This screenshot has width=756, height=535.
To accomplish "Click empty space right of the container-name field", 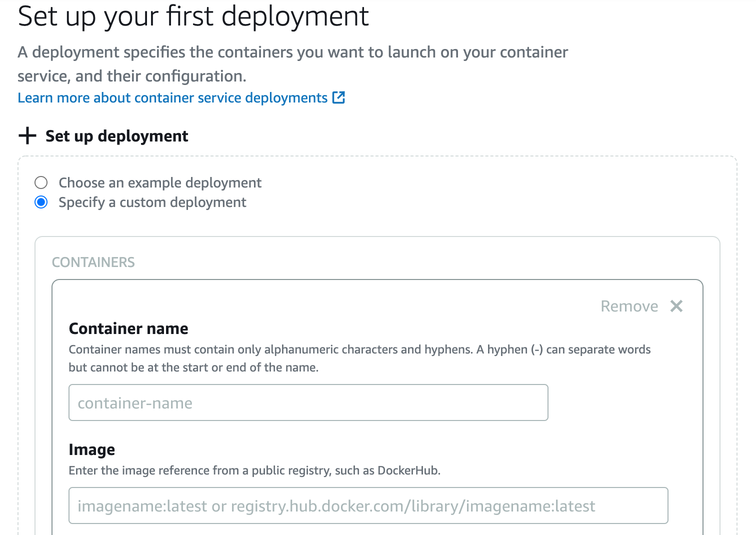I will point(625,402).
